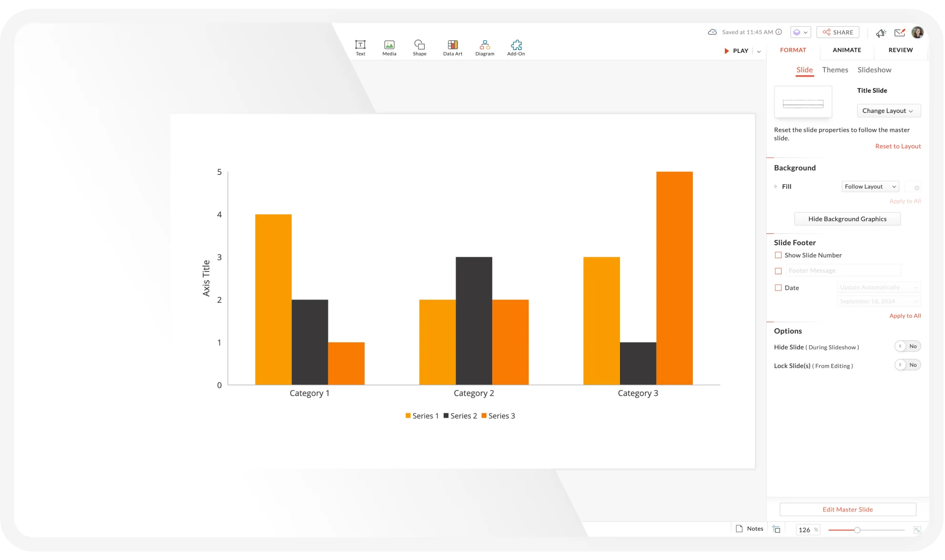Switch to the Animate tab

pos(846,50)
